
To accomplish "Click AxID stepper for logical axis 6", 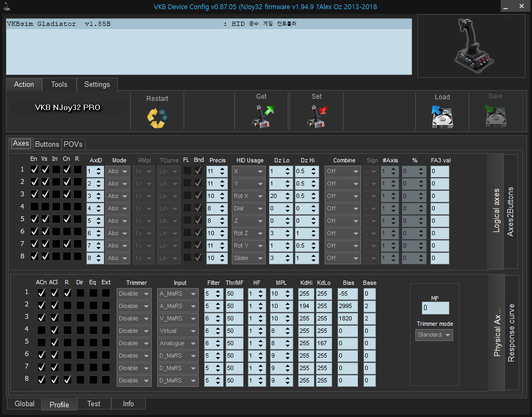I will (95, 234).
